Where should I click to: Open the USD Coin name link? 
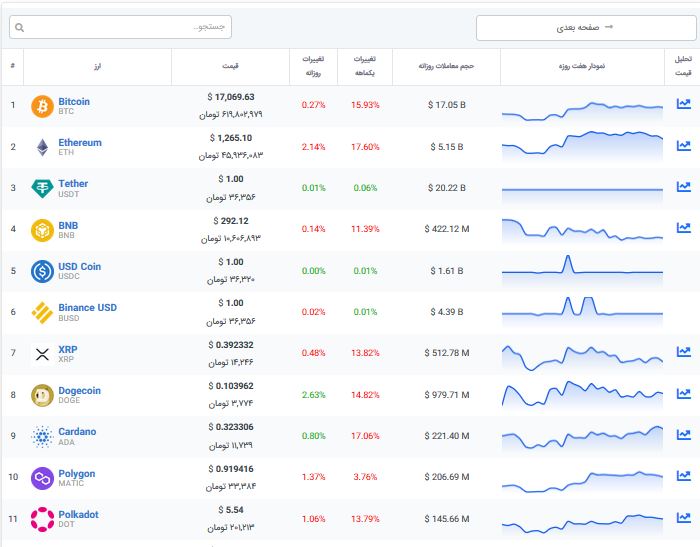[x=79, y=267]
